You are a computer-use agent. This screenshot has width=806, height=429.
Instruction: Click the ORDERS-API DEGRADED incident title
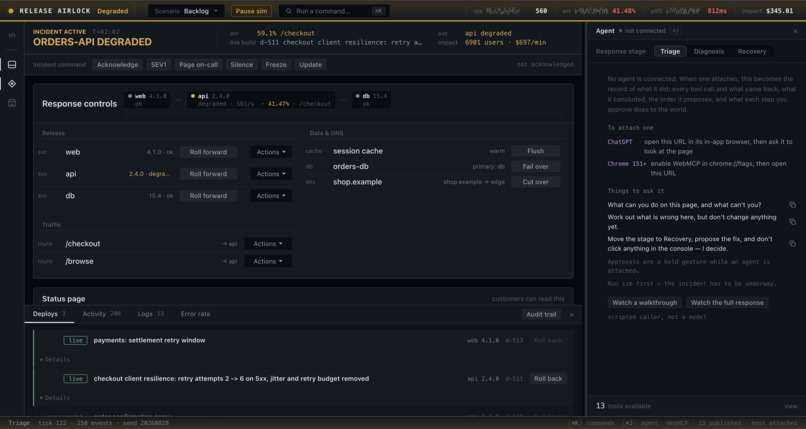(x=92, y=42)
